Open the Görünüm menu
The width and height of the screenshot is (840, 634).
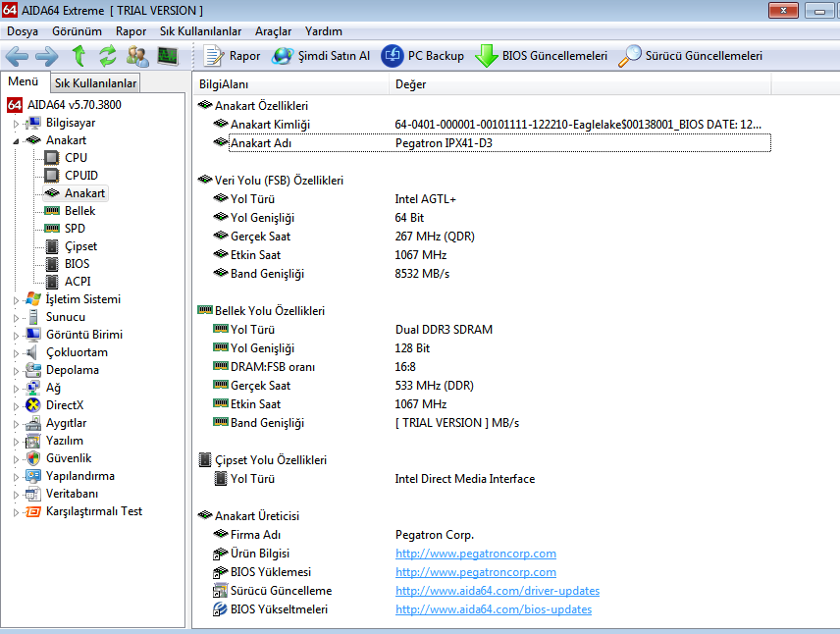coord(78,31)
